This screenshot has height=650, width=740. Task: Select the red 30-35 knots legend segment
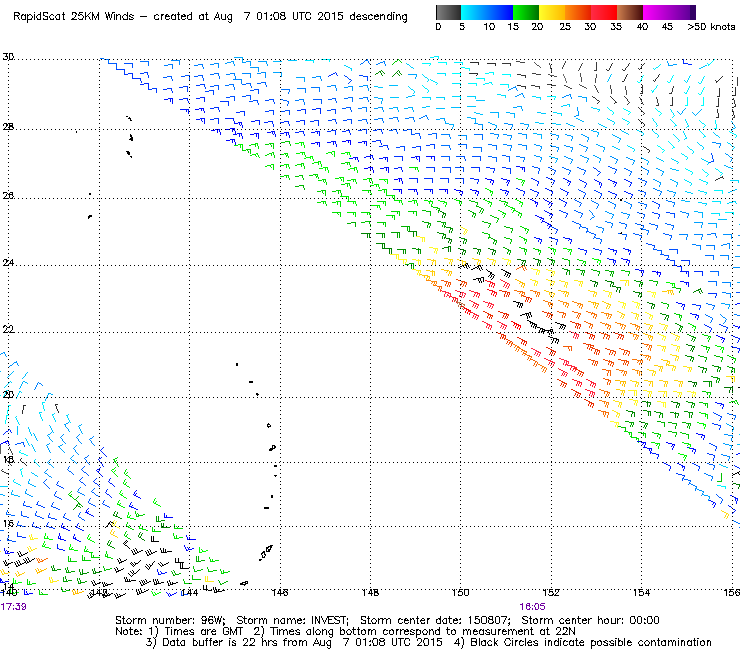604,12
